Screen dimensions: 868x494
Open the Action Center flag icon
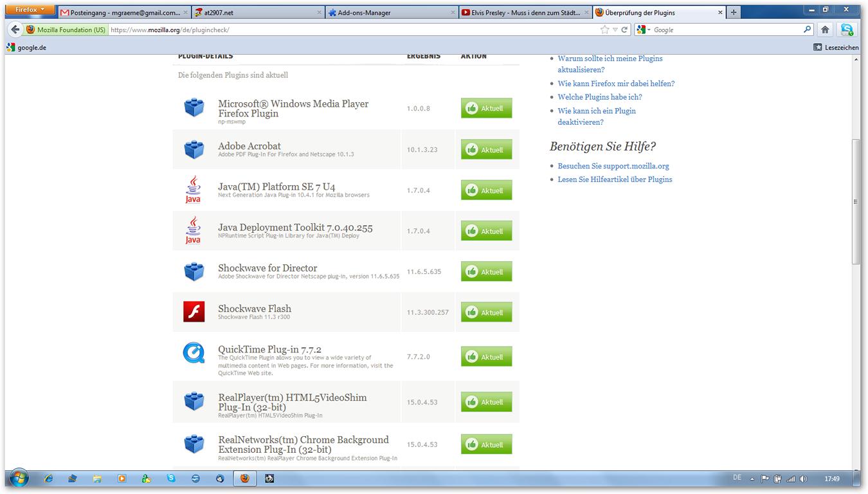765,479
